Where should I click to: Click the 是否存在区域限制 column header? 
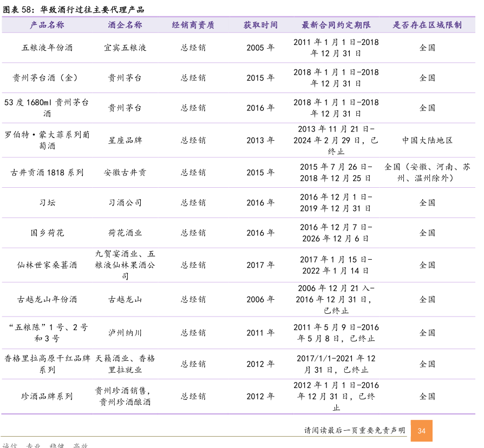427,25
